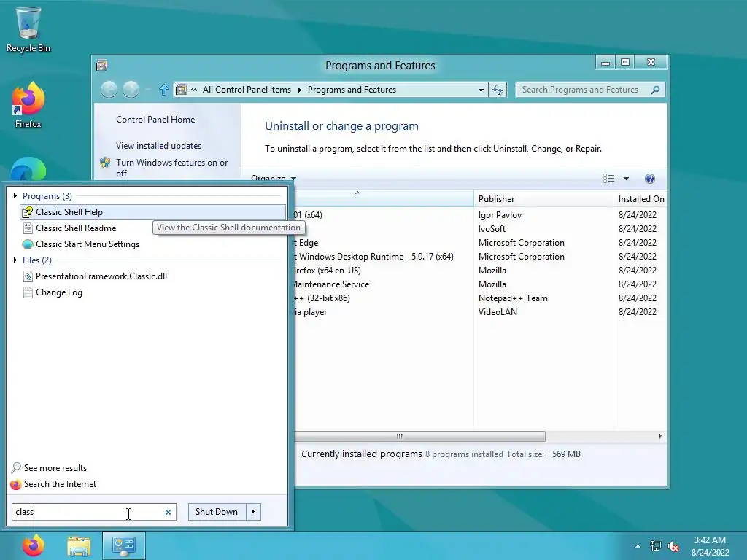
Task: Select the Firefox (x64 en-US) row
Action: [479, 270]
